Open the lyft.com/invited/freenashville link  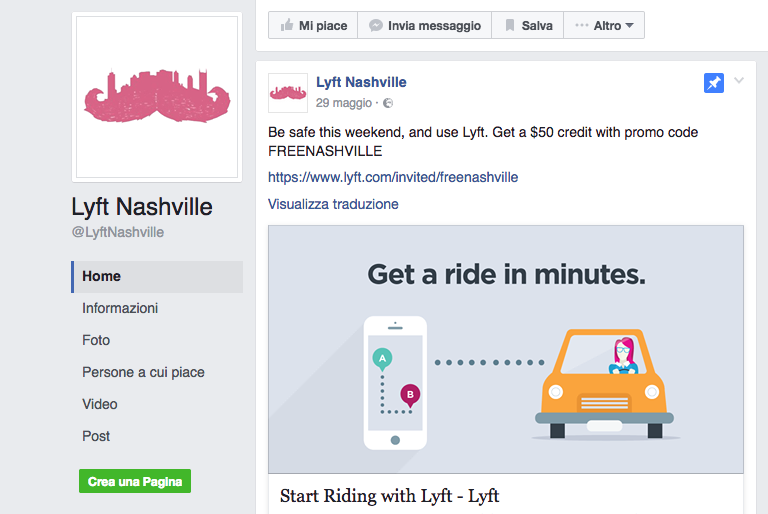point(393,177)
